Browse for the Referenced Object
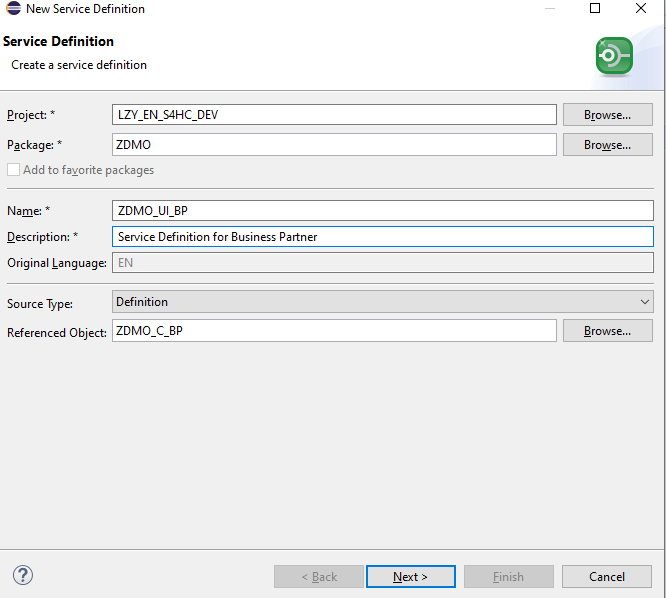The width and height of the screenshot is (666, 598). pyautogui.click(x=607, y=331)
